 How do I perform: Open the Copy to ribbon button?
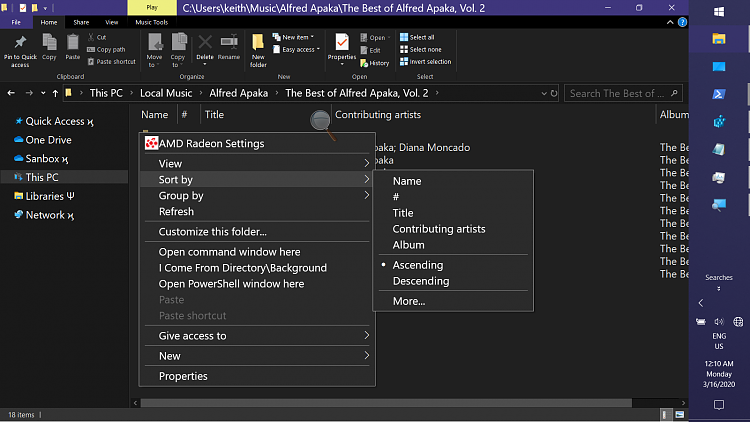pyautogui.click(x=178, y=50)
